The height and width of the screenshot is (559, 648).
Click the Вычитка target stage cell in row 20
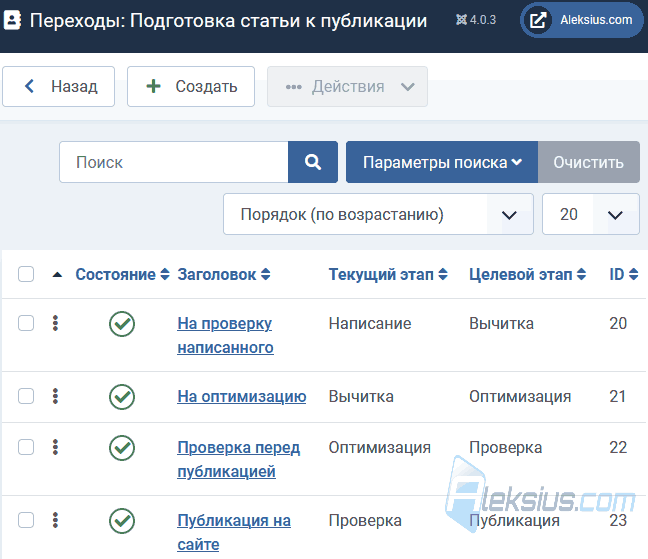point(501,324)
